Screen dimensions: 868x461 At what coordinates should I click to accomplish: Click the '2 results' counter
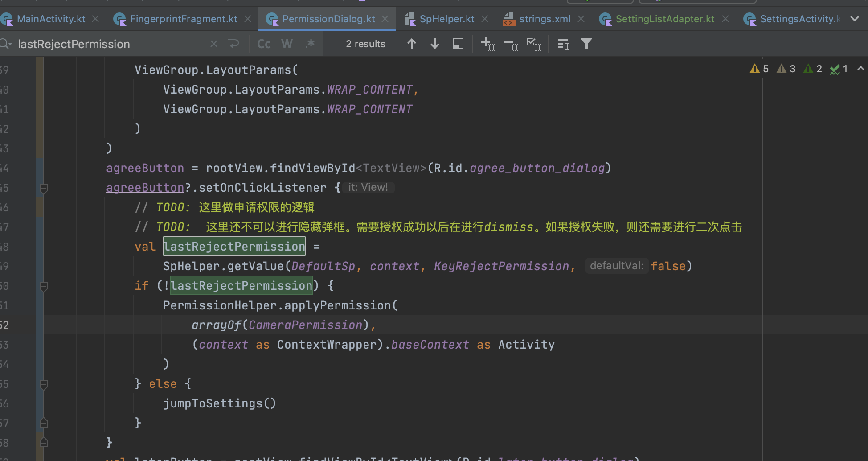365,44
